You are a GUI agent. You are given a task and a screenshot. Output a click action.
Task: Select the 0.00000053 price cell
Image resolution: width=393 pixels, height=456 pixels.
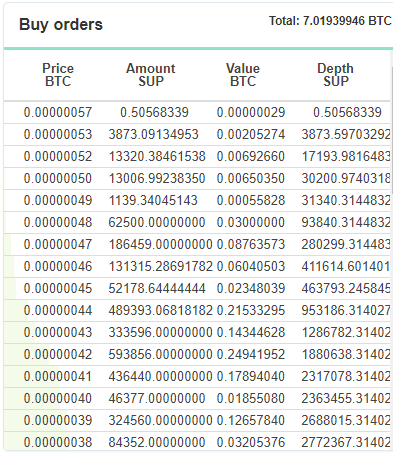click(58, 134)
